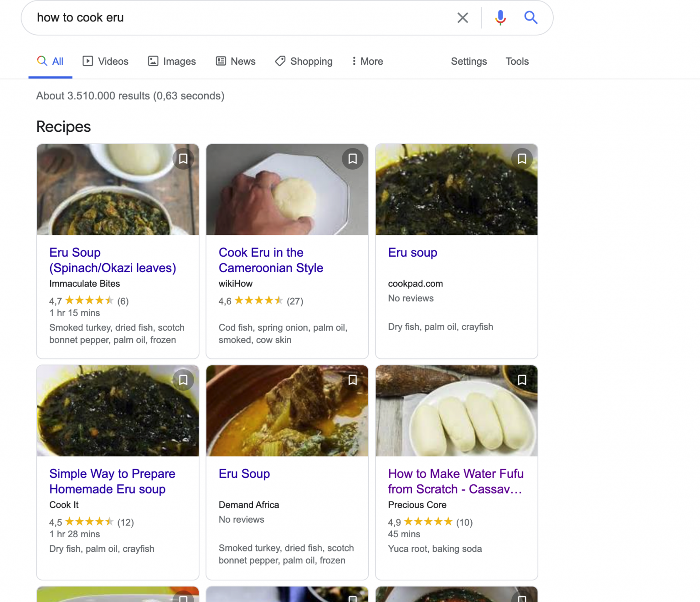
Task: Click into the search field containing how to cook eru
Action: pos(237,18)
